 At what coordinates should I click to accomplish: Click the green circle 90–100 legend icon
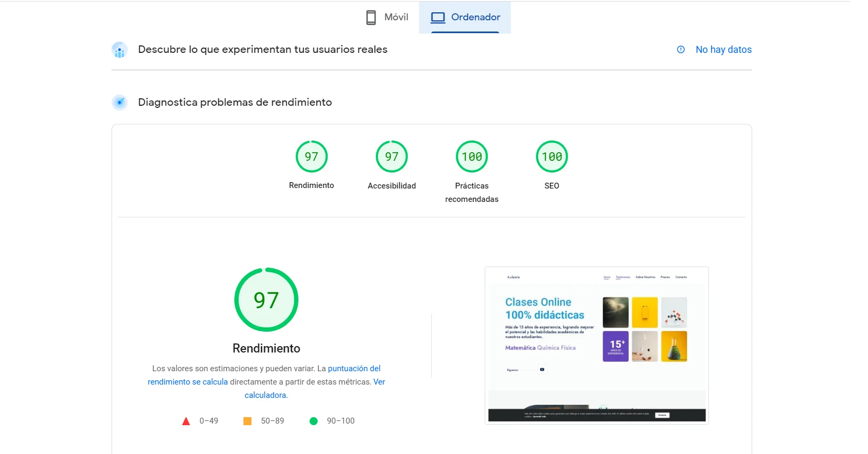click(x=314, y=421)
